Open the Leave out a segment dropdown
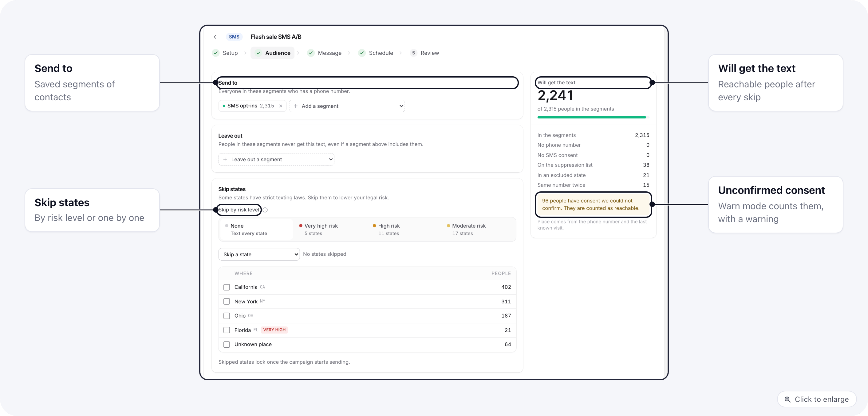Image resolution: width=868 pixels, height=416 pixels. point(276,159)
